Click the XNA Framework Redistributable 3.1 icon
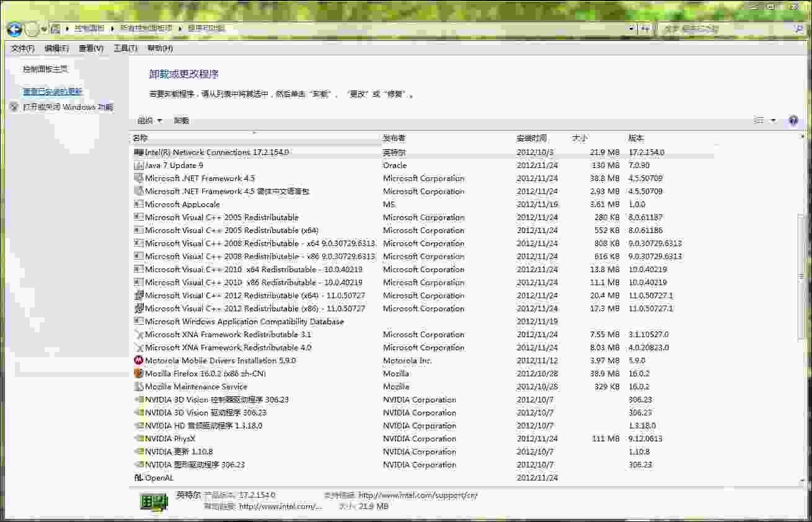Screen dimensions: 812x522 click(139, 334)
